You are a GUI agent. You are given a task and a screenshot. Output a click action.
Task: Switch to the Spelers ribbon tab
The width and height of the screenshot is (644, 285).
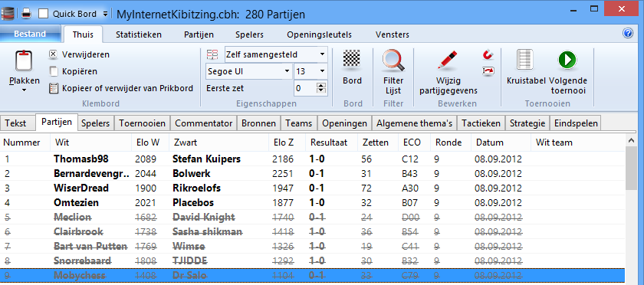point(249,34)
